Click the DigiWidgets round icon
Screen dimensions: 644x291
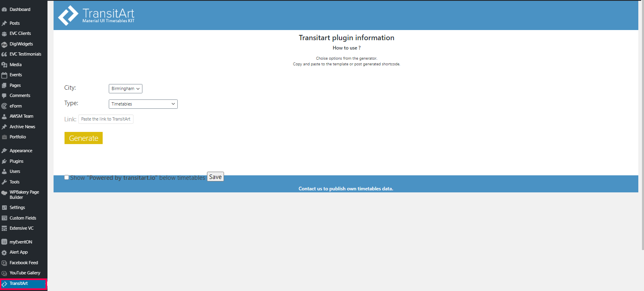(4, 44)
